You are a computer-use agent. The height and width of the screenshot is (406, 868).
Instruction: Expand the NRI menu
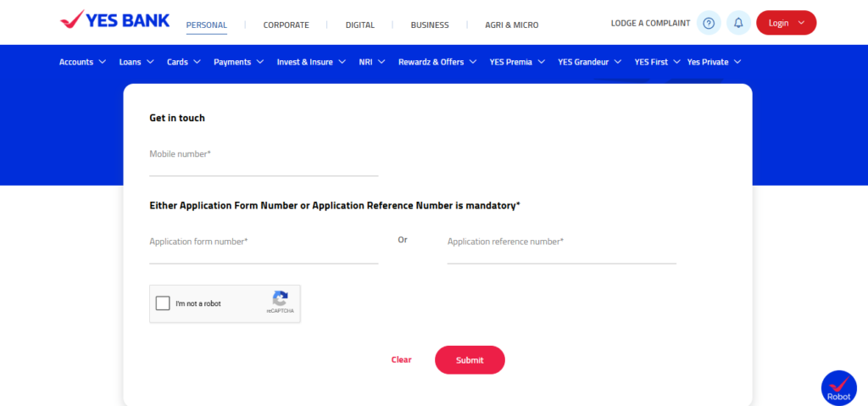click(372, 62)
